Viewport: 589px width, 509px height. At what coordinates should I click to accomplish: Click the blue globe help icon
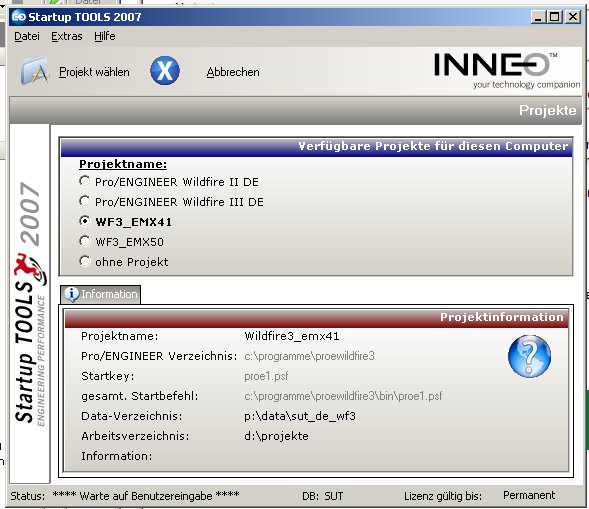pyautogui.click(x=529, y=356)
